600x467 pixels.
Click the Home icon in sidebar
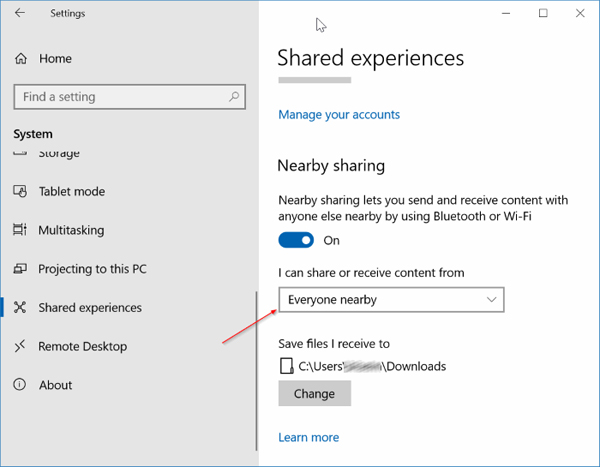(21, 59)
